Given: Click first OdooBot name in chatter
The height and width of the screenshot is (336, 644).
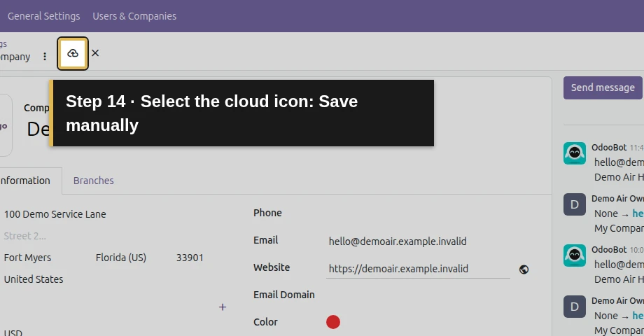Looking at the screenshot, I should [609, 148].
